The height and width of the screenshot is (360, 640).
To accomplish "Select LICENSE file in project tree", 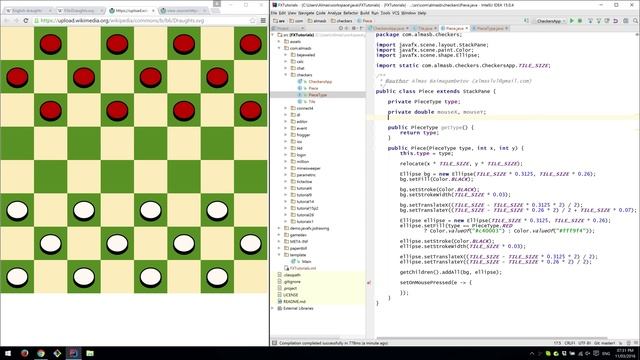I will (x=290, y=295).
